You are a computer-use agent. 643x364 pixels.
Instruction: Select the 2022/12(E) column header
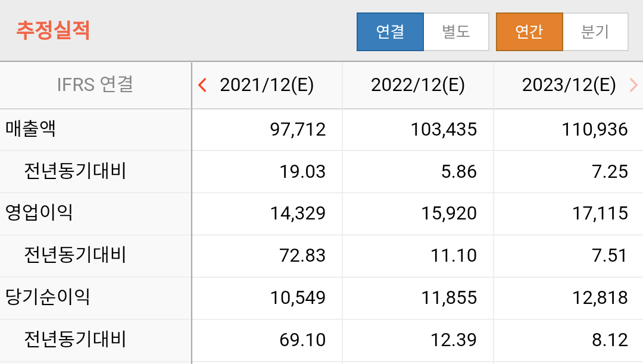point(418,85)
